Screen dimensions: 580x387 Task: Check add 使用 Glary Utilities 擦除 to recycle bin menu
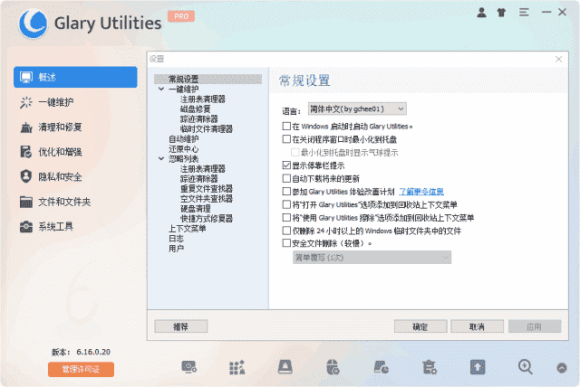pyautogui.click(x=286, y=217)
